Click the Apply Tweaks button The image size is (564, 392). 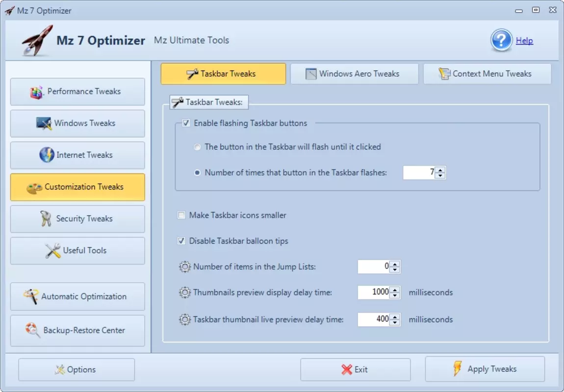[x=485, y=368]
